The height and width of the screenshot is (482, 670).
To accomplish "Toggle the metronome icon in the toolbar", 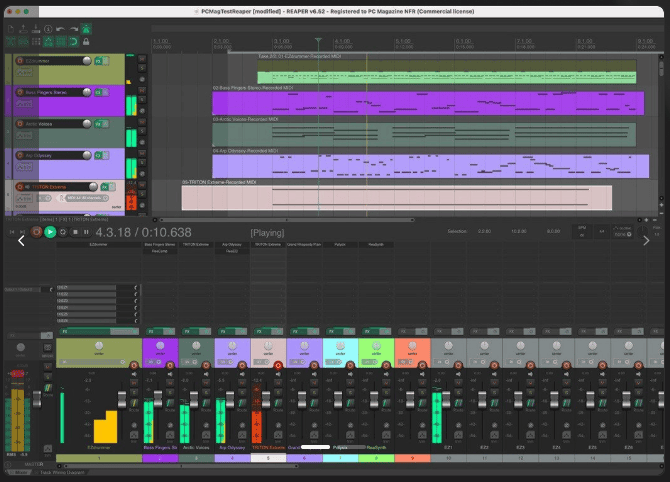I will pos(86,29).
